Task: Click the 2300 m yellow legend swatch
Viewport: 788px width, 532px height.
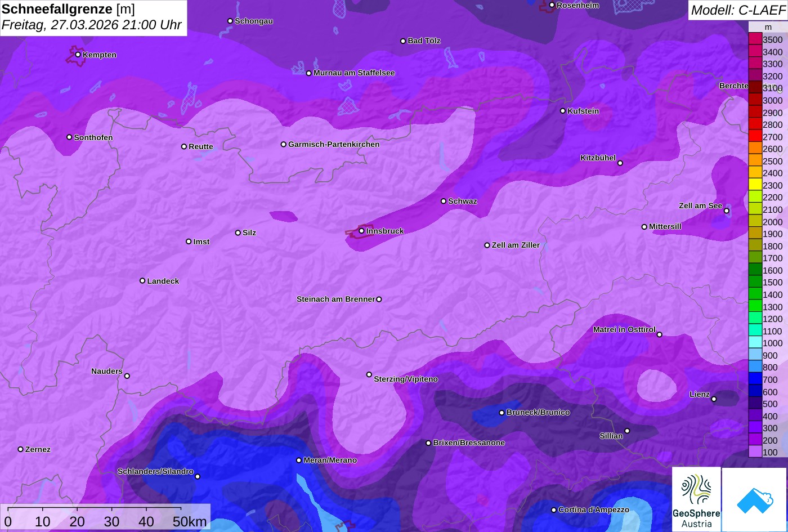Action: (755, 185)
